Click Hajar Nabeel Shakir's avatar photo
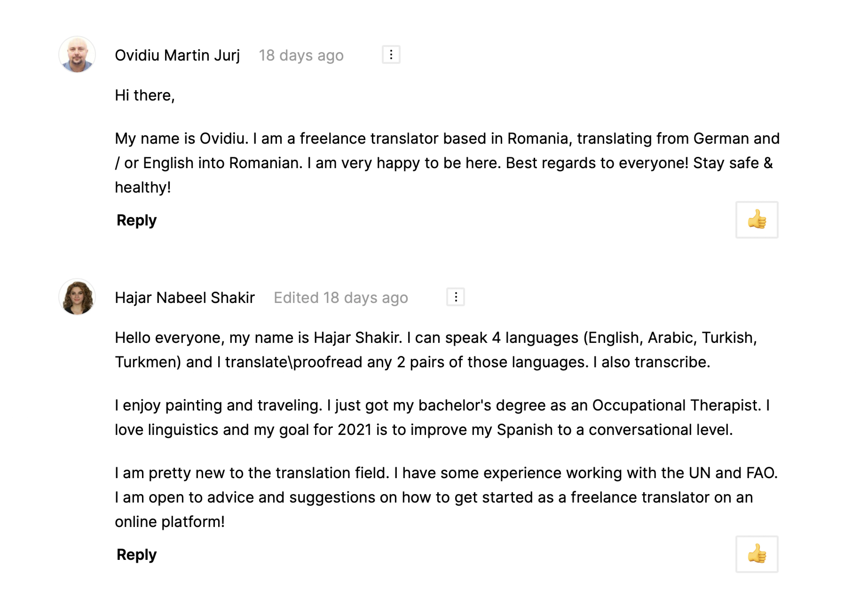The image size is (868, 604). [x=77, y=297]
